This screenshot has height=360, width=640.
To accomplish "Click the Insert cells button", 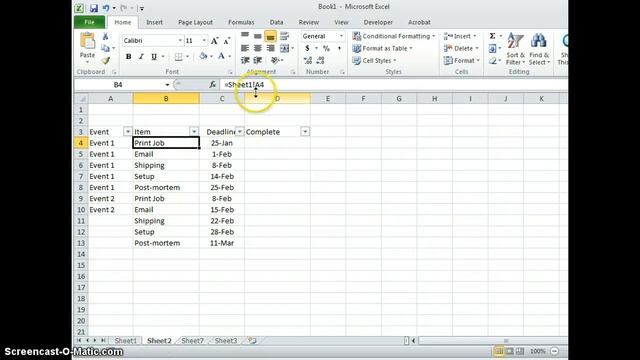I will pyautogui.click(x=460, y=36).
